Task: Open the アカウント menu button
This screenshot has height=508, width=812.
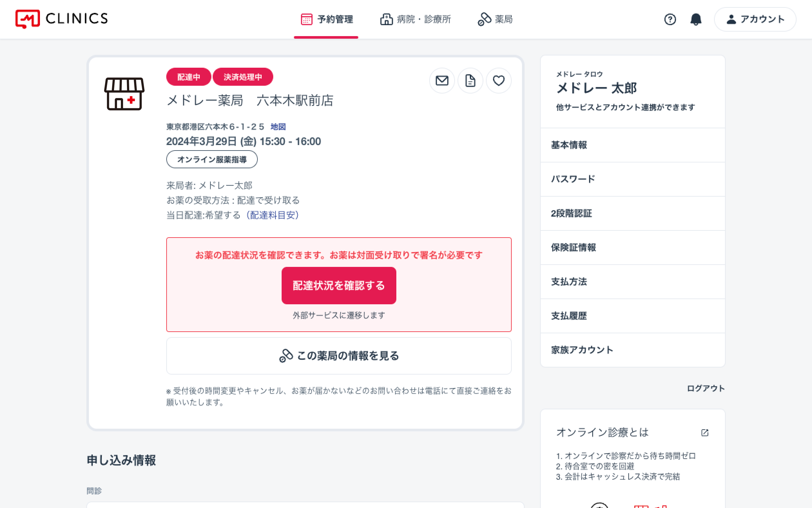Action: (755, 19)
